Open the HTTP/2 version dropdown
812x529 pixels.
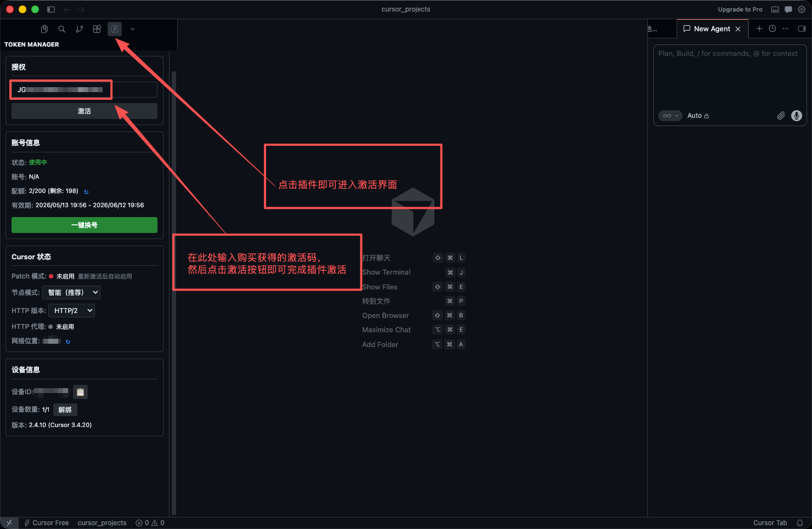(x=72, y=311)
